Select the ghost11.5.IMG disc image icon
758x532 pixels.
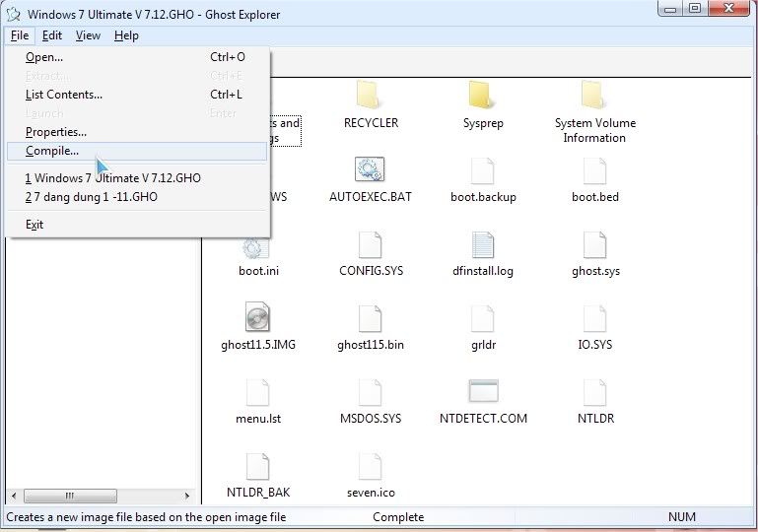[257, 316]
